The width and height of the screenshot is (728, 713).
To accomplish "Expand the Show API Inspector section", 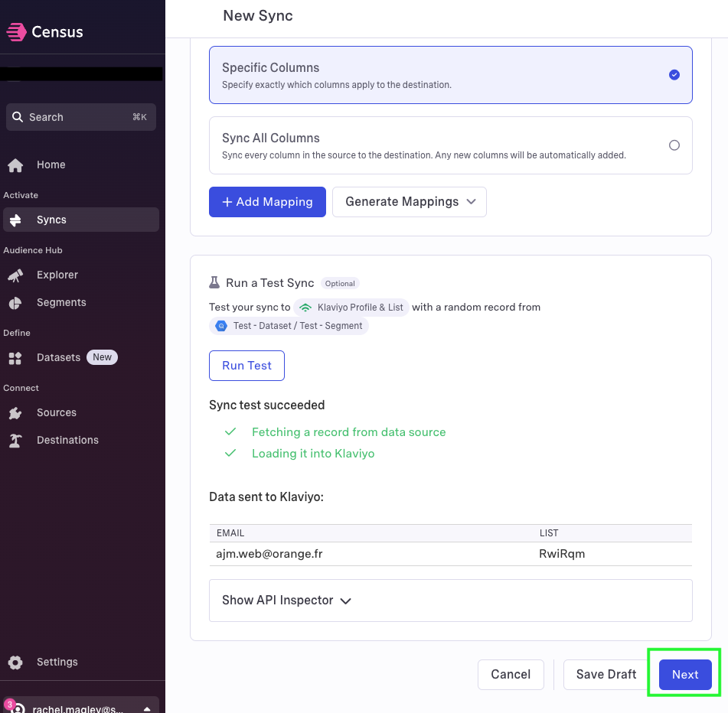I will coord(450,601).
